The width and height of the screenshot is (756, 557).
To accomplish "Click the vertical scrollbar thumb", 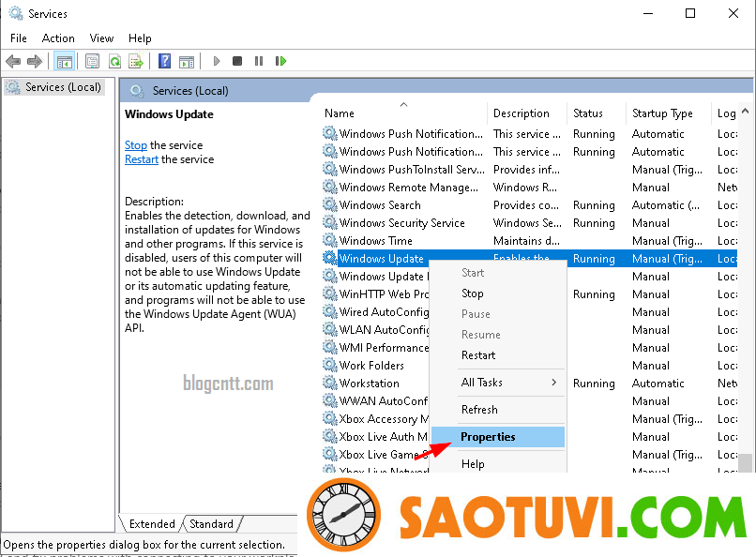I will [745, 463].
